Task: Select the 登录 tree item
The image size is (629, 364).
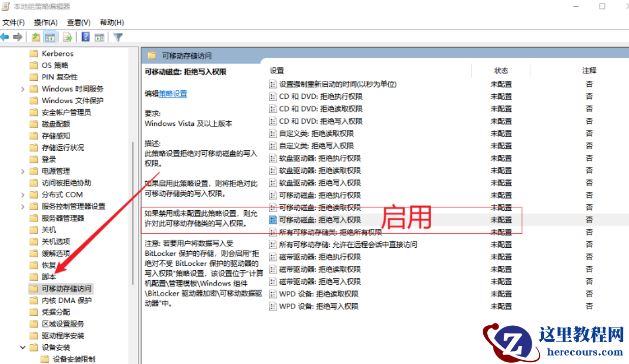Action: (49, 159)
